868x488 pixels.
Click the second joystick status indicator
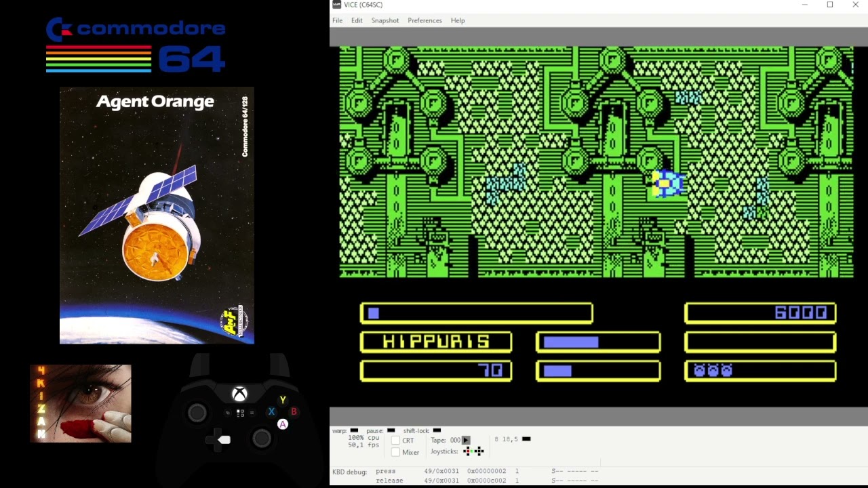pos(479,451)
